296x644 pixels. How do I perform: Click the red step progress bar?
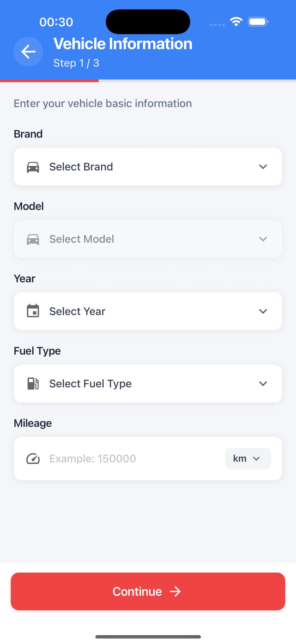[49, 81]
